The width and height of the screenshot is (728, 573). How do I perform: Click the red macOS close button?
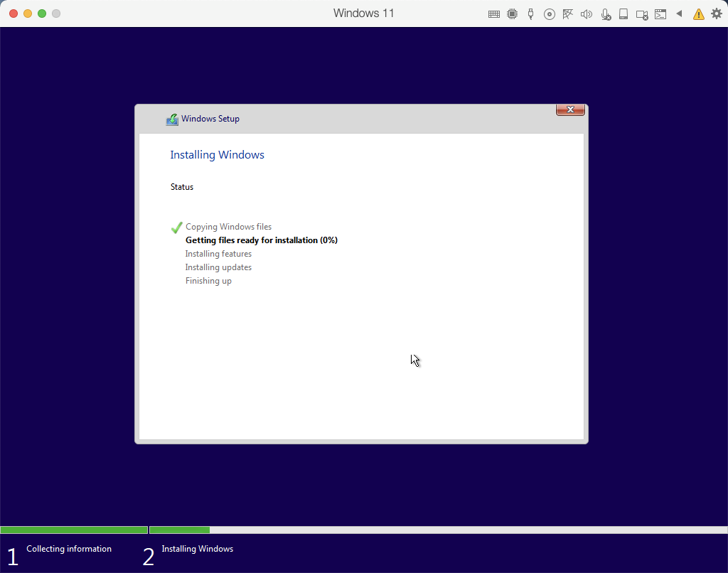click(14, 14)
